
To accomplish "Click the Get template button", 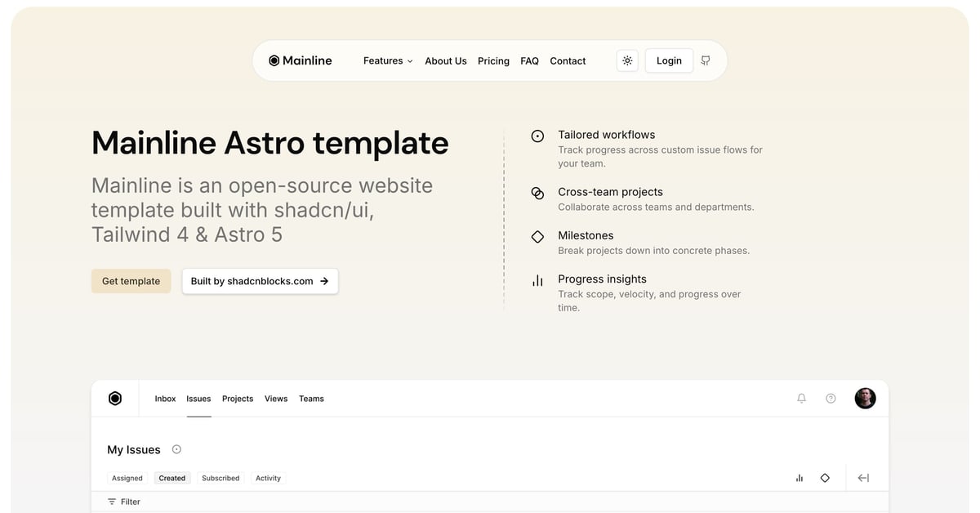I will coord(131,281).
